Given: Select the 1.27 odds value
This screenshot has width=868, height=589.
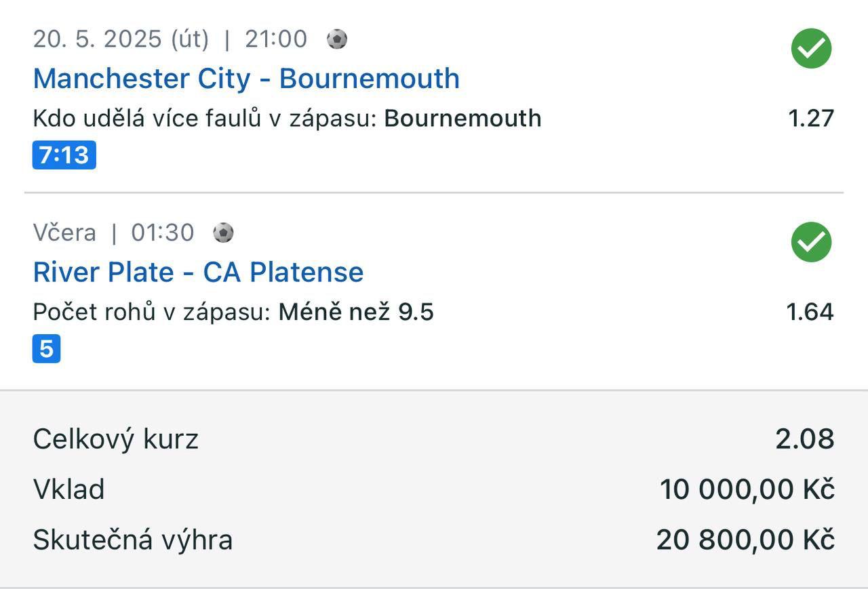Looking at the screenshot, I should (810, 119).
